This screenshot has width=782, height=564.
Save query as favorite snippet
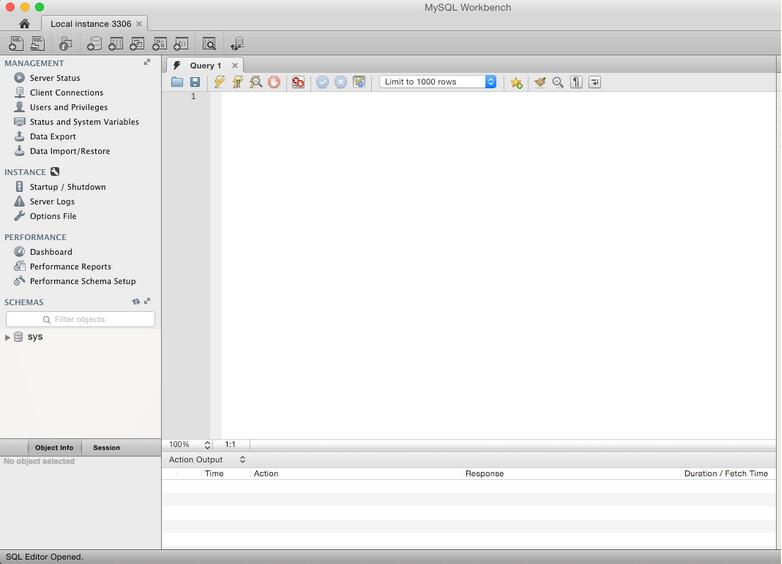click(x=517, y=82)
